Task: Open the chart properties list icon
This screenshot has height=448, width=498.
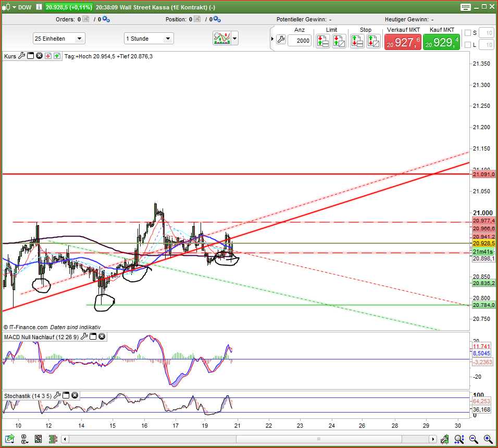Action: (39, 439)
